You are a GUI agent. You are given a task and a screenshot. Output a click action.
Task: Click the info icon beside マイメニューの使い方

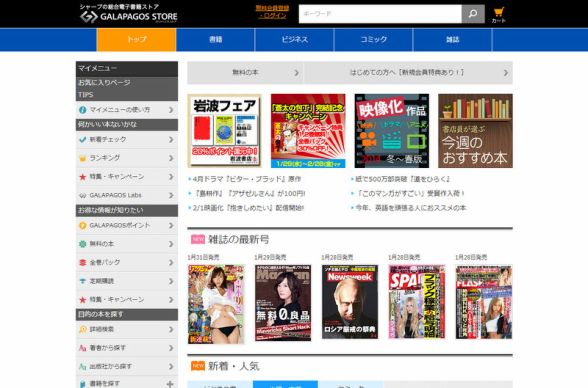(x=82, y=110)
